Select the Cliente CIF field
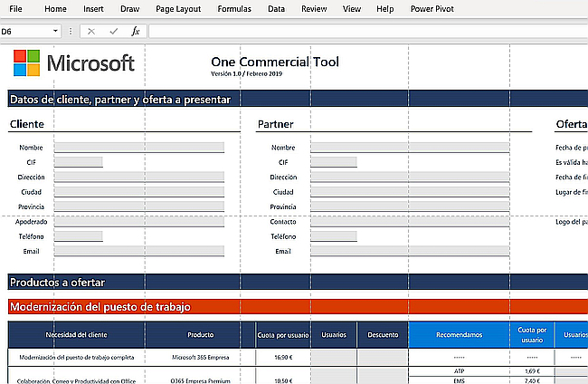The width and height of the screenshot is (588, 384). coord(79,162)
